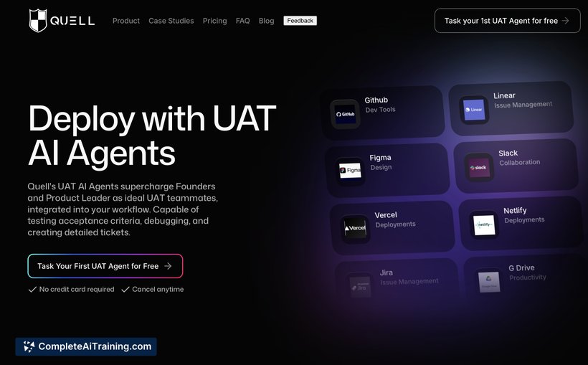Viewport: 588px width, 365px height.
Task: Open the Product menu item
Action: (x=126, y=21)
